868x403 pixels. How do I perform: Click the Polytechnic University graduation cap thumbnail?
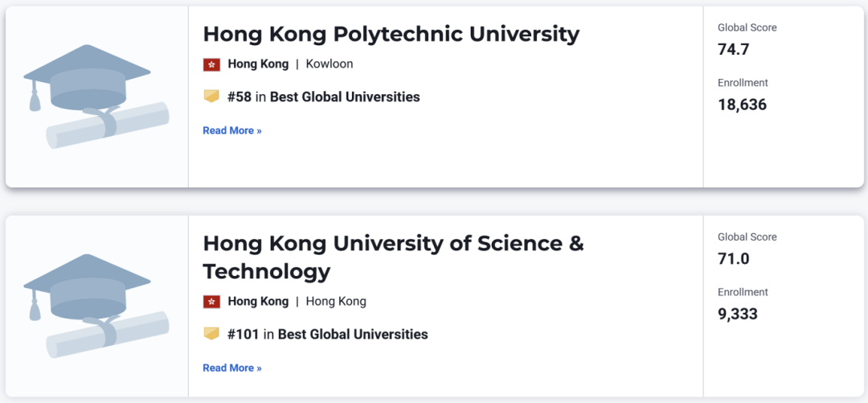coord(96,97)
